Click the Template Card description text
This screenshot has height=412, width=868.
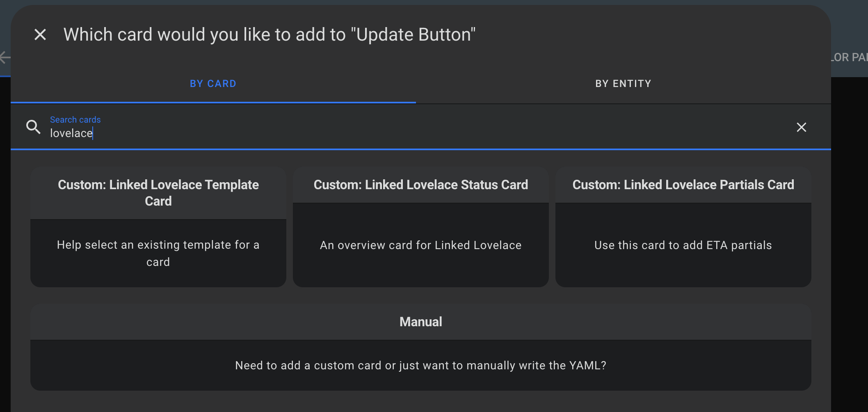(x=158, y=253)
